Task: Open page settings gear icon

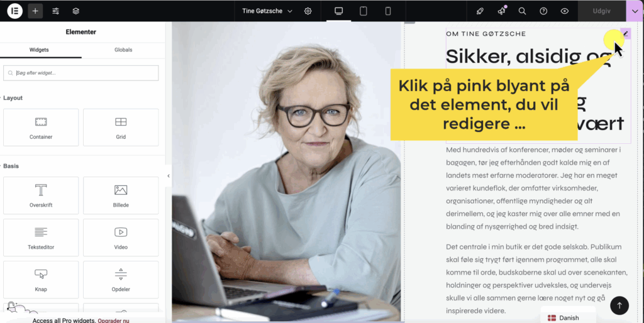Action: [308, 11]
